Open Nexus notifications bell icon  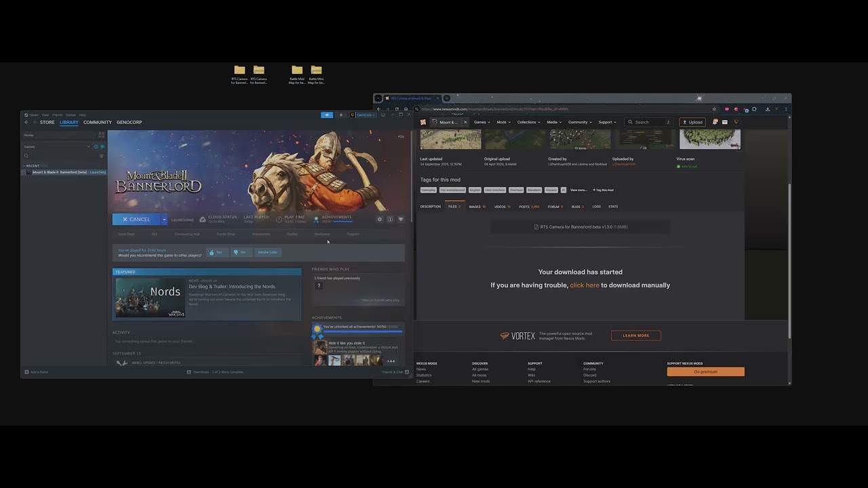(x=715, y=122)
